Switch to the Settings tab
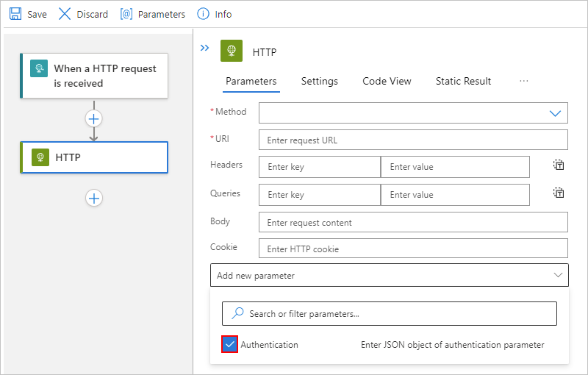 319,81
